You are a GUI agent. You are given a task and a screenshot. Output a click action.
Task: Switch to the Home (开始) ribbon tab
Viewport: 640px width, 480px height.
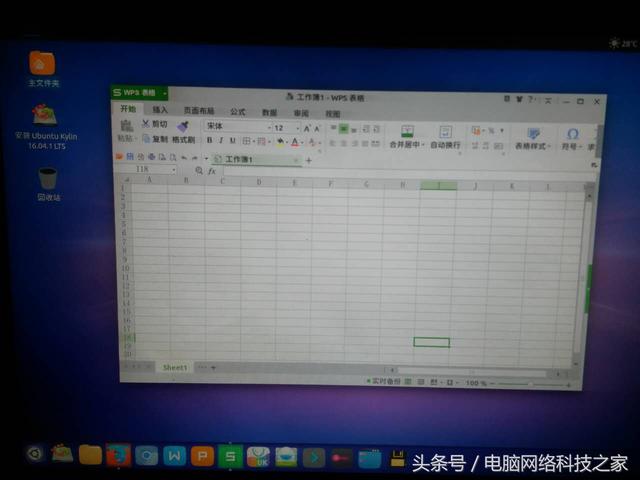tap(128, 109)
